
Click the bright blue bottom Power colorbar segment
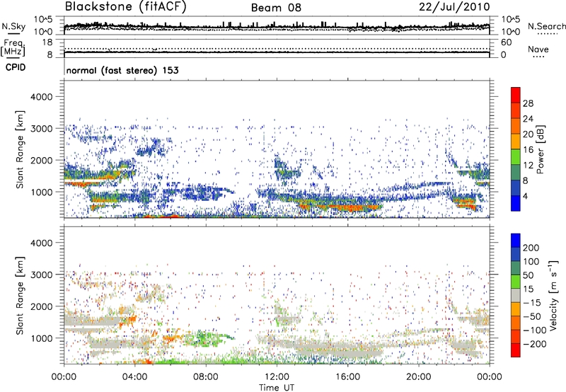(x=516, y=203)
